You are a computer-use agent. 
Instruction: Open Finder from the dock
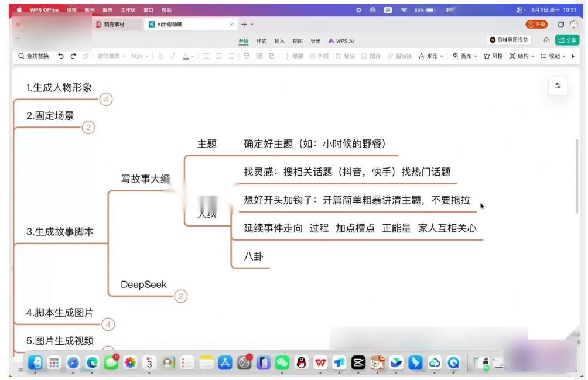coord(35,362)
